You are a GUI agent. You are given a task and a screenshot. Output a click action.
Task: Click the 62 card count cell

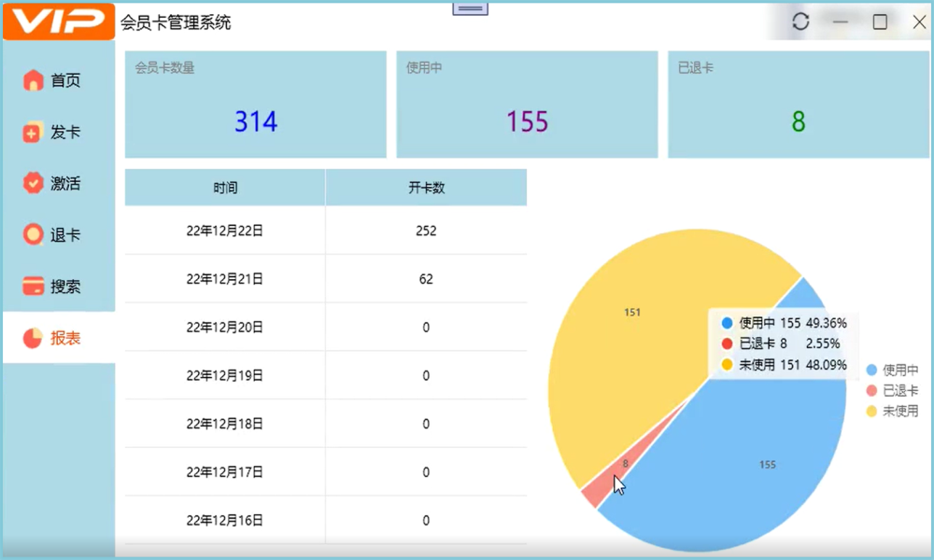click(426, 279)
